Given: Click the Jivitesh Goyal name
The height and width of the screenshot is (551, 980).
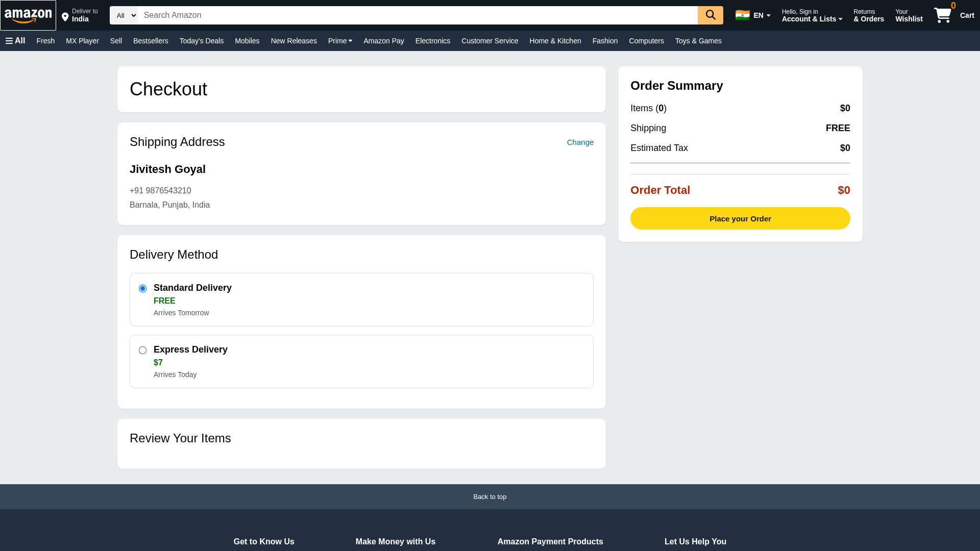Looking at the screenshot, I should pos(167,169).
